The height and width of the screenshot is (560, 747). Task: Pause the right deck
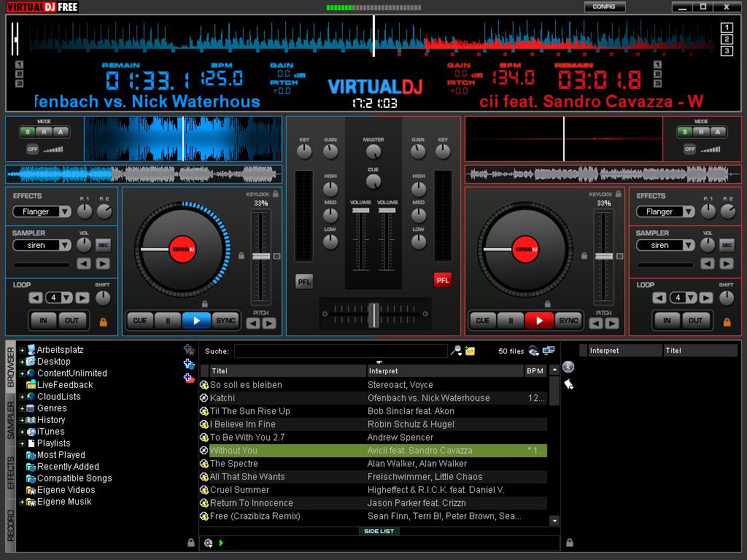(x=511, y=321)
